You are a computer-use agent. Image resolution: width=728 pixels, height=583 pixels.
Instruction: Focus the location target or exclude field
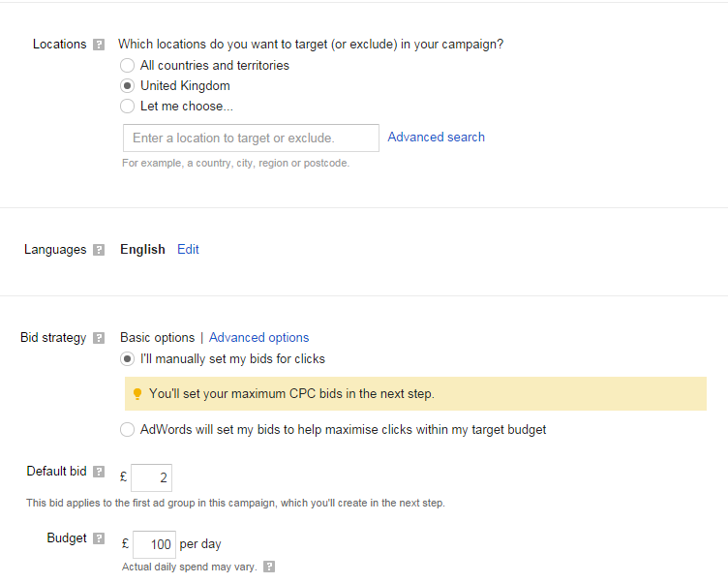point(251,138)
